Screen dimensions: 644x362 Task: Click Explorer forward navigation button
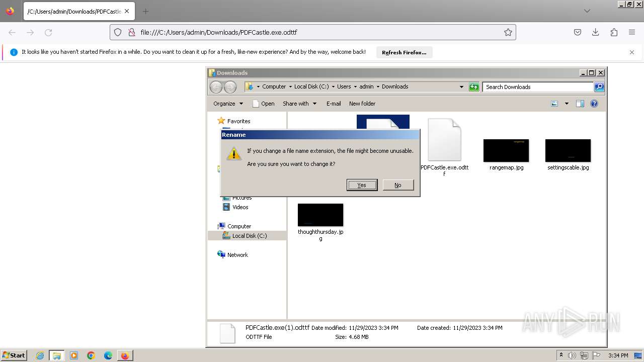pyautogui.click(x=230, y=87)
